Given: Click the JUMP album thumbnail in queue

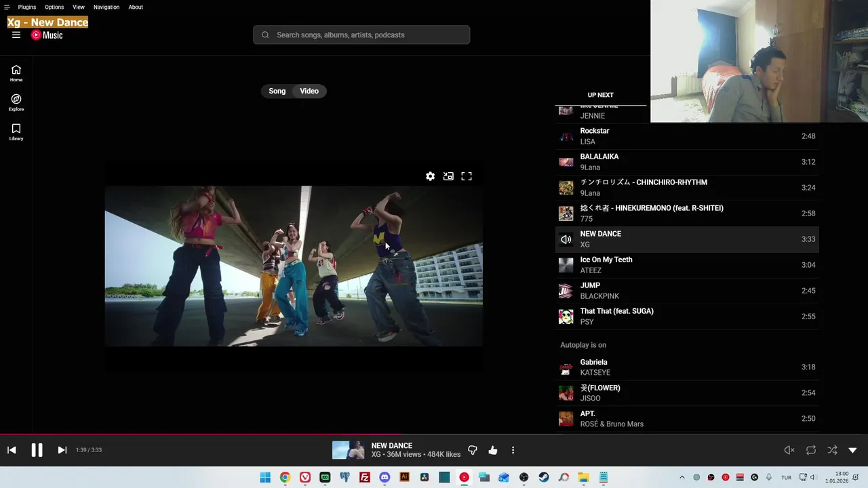Looking at the screenshot, I should point(566,291).
